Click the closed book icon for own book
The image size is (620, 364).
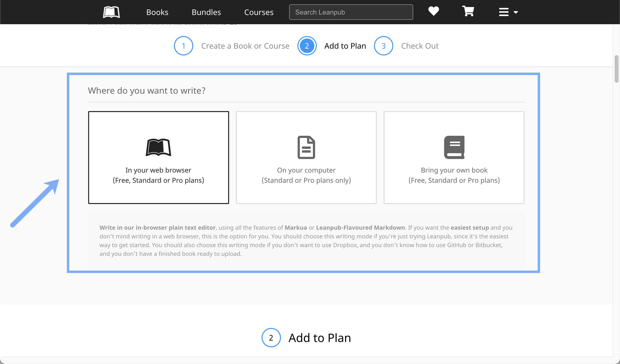coord(454,147)
